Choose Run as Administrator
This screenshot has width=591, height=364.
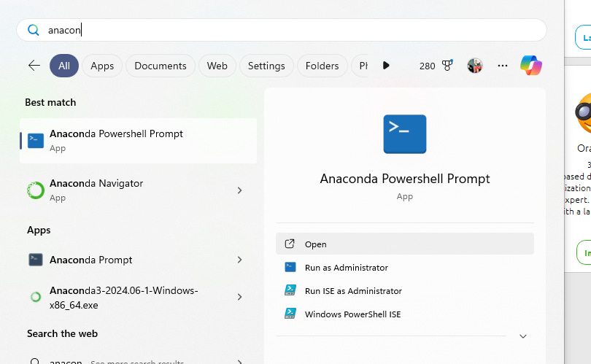[x=405, y=268]
